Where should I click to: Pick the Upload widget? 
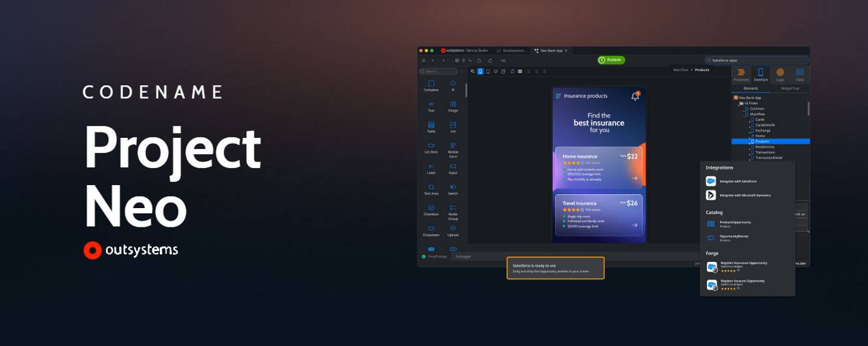(453, 231)
